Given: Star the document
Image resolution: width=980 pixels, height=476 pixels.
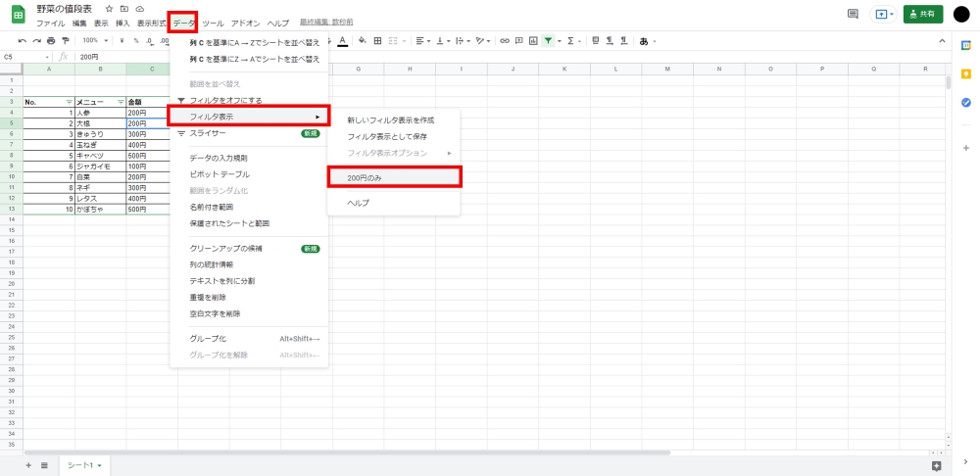Looking at the screenshot, I should pyautogui.click(x=110, y=9).
